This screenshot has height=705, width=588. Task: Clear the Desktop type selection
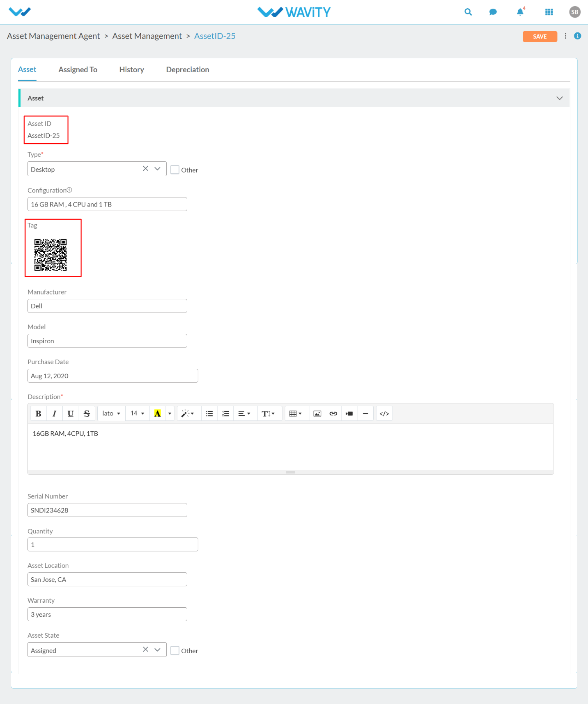pyautogui.click(x=145, y=169)
